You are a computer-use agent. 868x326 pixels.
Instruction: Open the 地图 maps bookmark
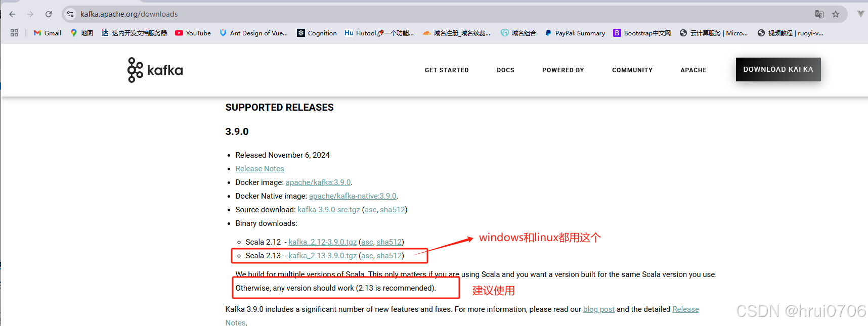81,33
